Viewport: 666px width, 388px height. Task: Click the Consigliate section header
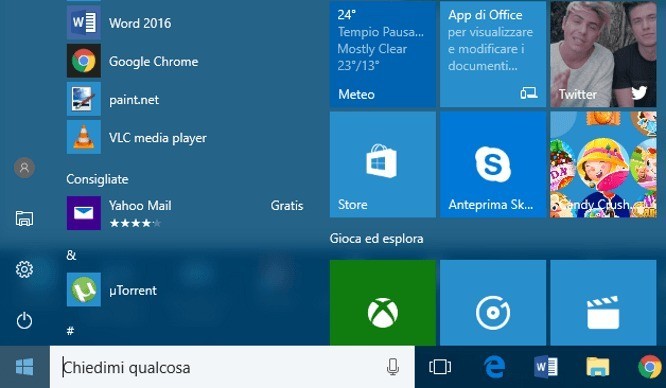(97, 179)
